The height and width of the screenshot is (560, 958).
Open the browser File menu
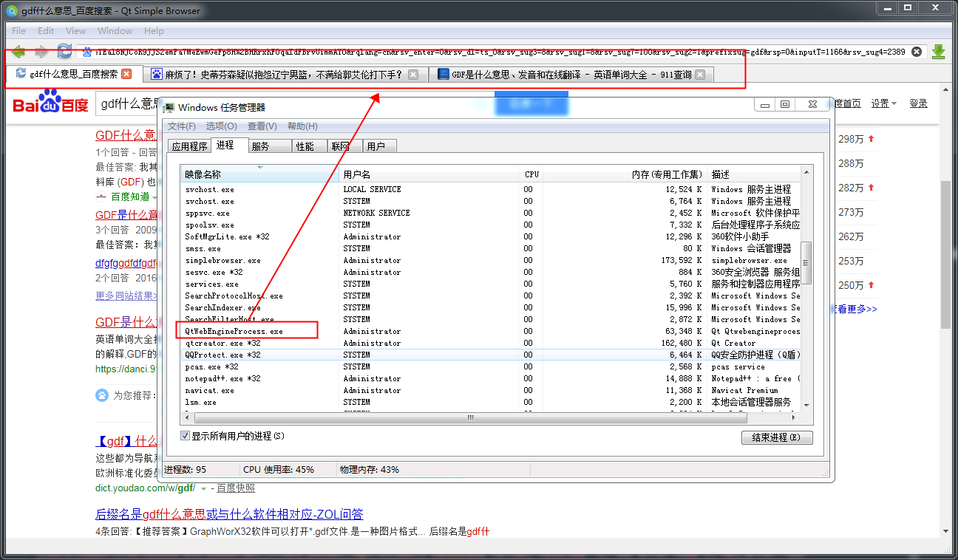18,31
